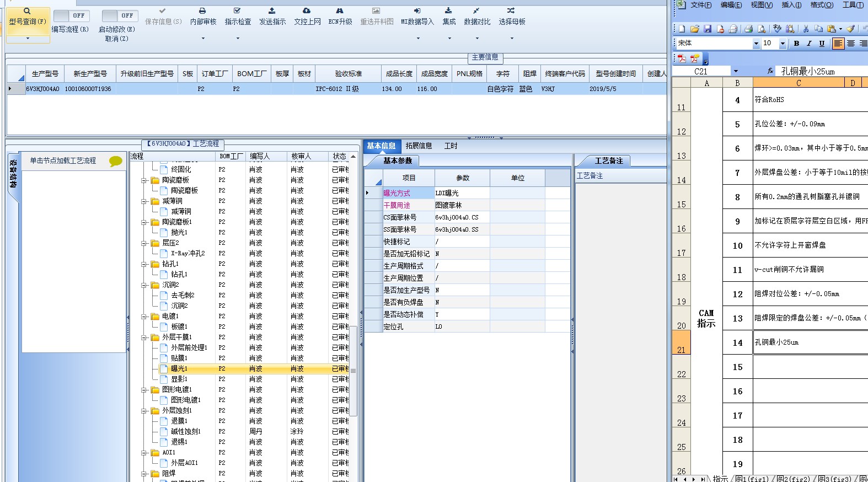
Task: Click the 设备结构 side tab
Action: (x=13, y=174)
